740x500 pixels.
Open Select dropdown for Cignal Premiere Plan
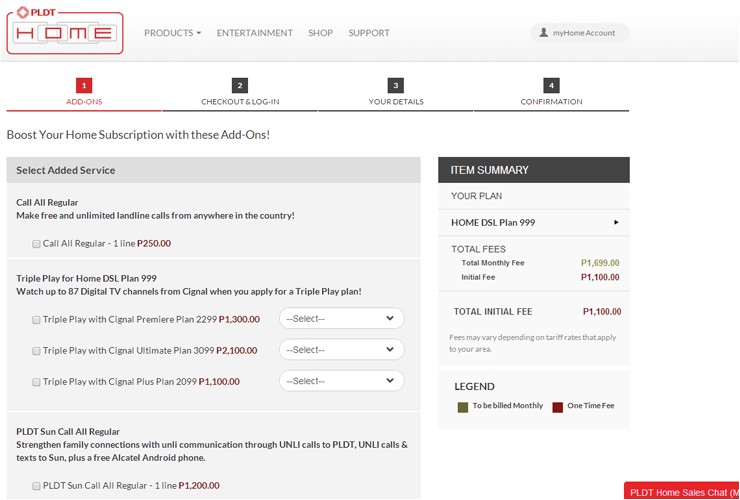(x=341, y=319)
